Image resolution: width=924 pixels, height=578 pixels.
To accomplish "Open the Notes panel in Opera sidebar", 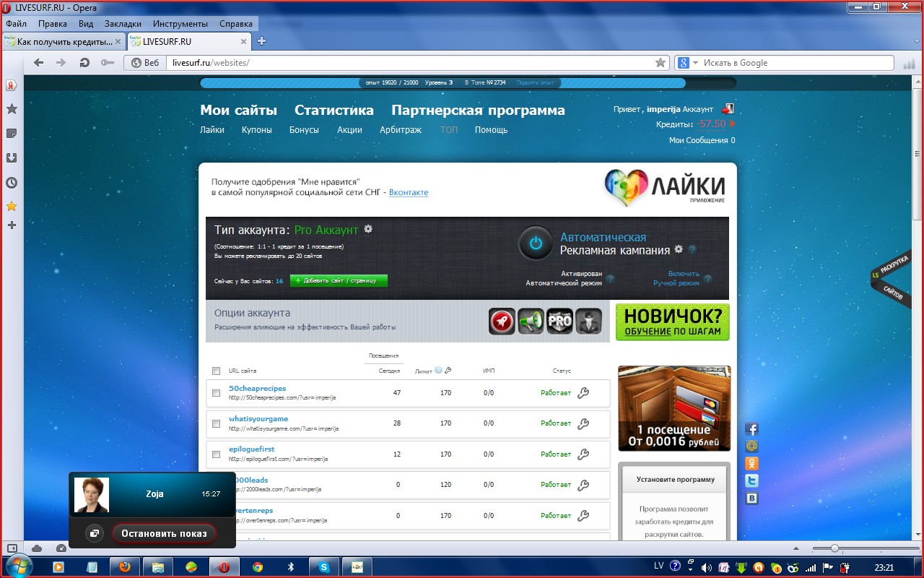I will pyautogui.click(x=12, y=134).
